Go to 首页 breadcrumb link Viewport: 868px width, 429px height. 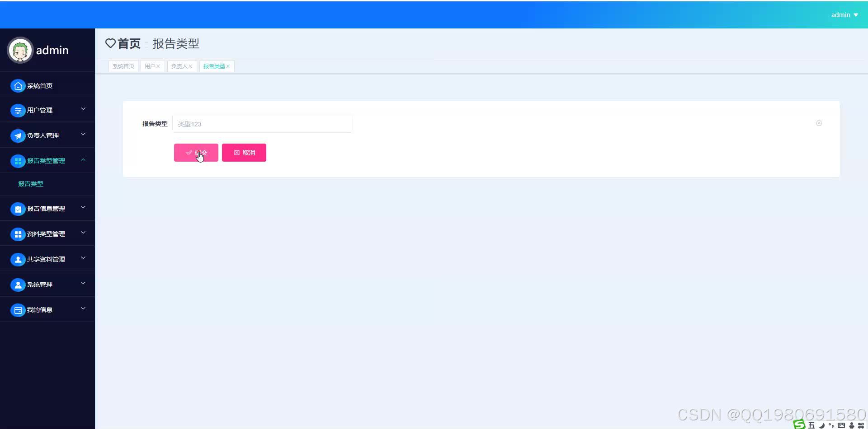(x=129, y=43)
